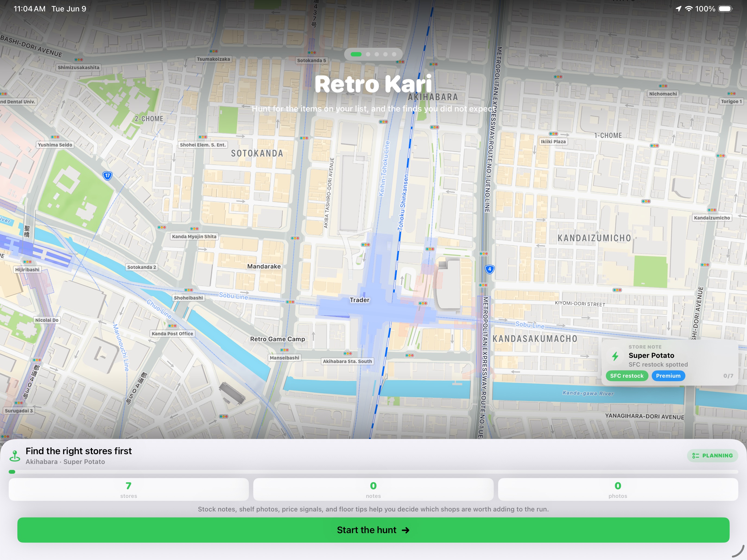747x560 pixels.
Task: Jump to the third onboarding page dot
Action: point(376,54)
